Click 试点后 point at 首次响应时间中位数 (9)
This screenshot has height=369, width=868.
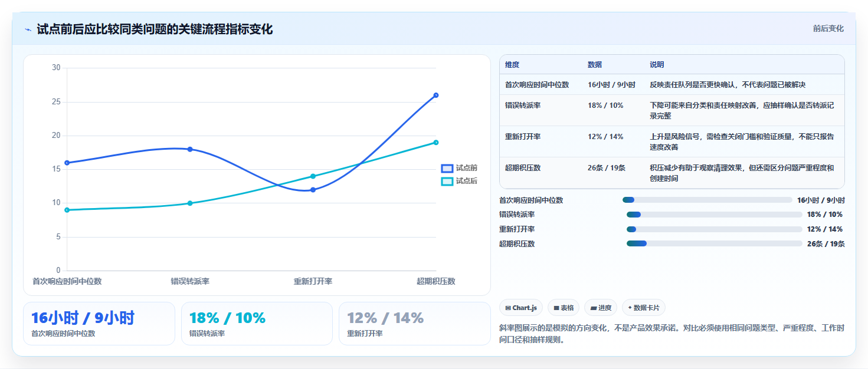pyautogui.click(x=67, y=210)
